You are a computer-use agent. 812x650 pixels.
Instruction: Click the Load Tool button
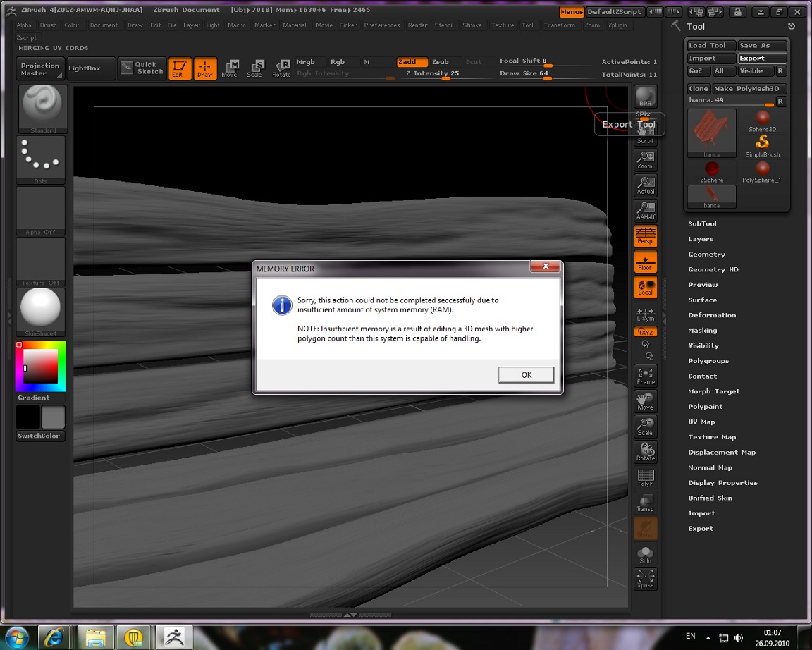711,46
